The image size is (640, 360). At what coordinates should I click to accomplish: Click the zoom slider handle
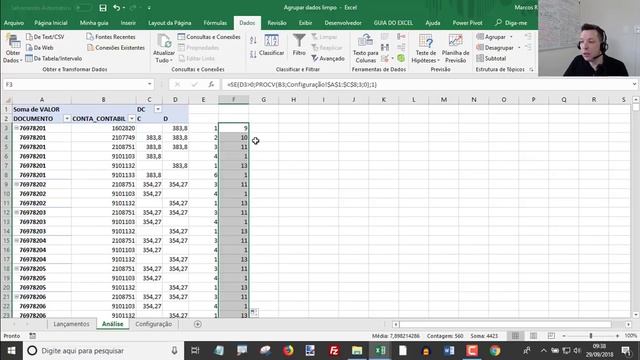tap(590, 336)
